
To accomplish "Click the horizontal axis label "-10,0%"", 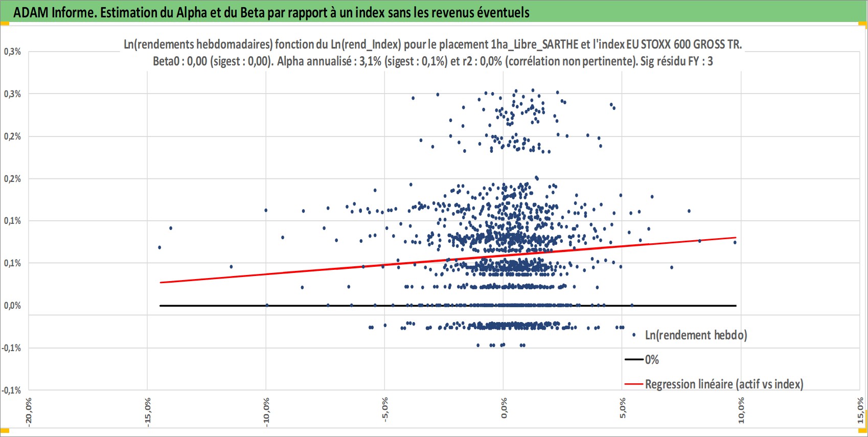I will (266, 411).
